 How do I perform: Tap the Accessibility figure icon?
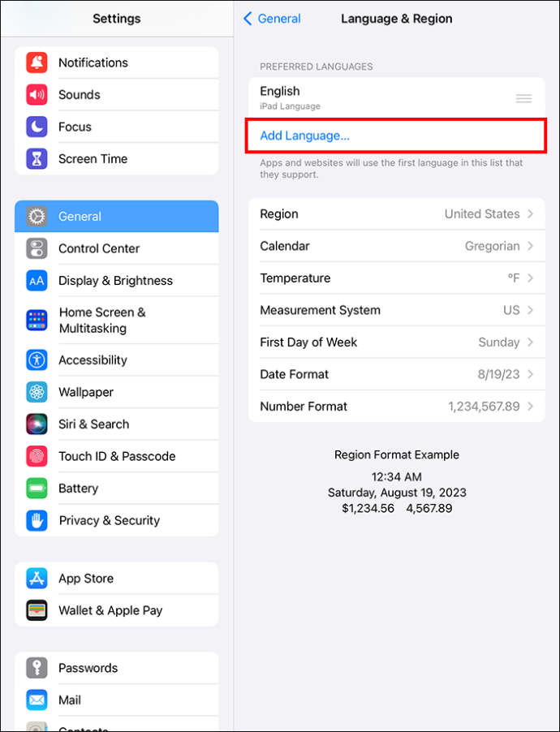pos(37,360)
